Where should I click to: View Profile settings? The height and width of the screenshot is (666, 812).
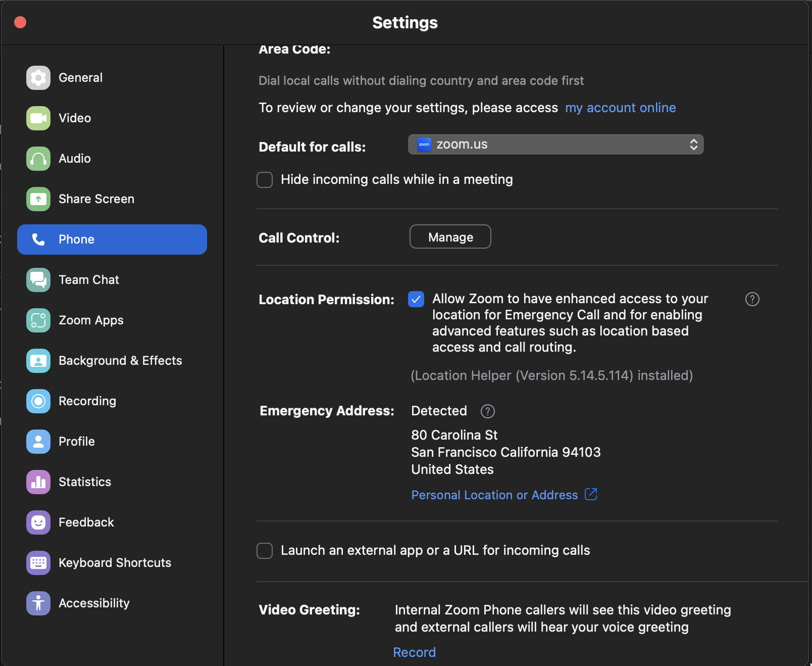point(112,442)
